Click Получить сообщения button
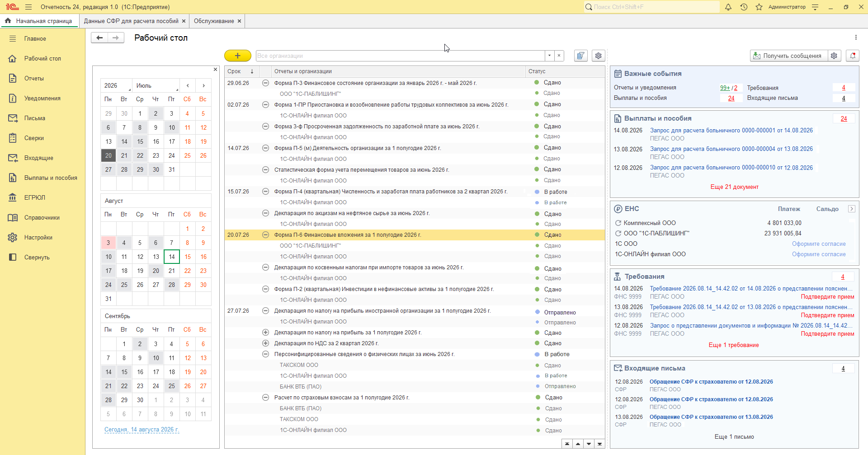 pyautogui.click(x=789, y=56)
